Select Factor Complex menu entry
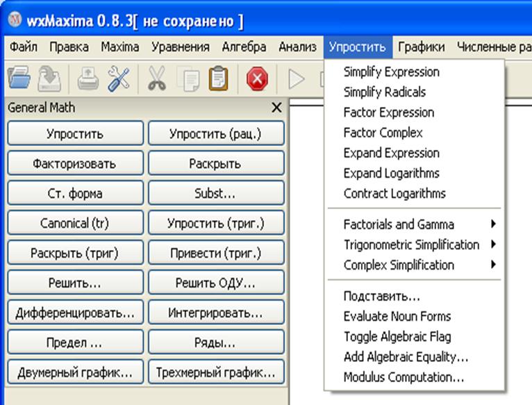 click(x=414, y=133)
